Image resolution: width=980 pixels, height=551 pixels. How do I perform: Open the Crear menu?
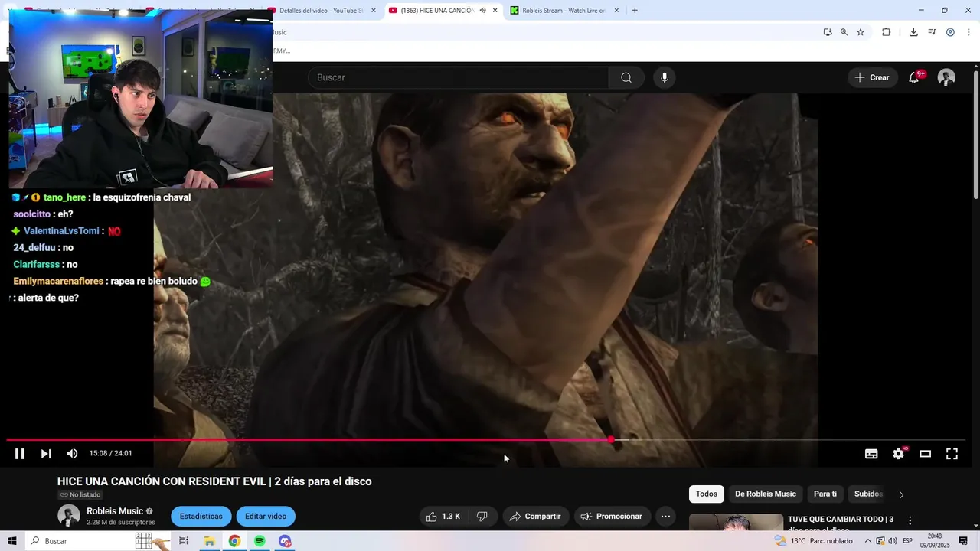click(x=872, y=77)
